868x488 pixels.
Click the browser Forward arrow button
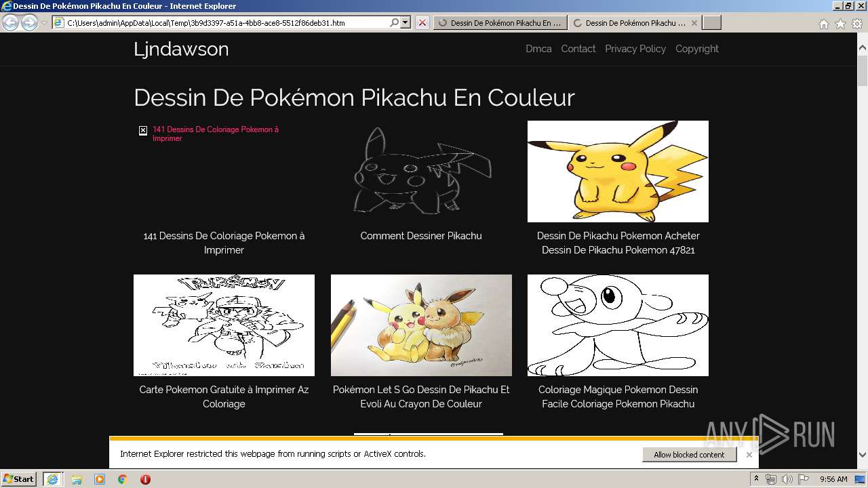[x=29, y=22]
